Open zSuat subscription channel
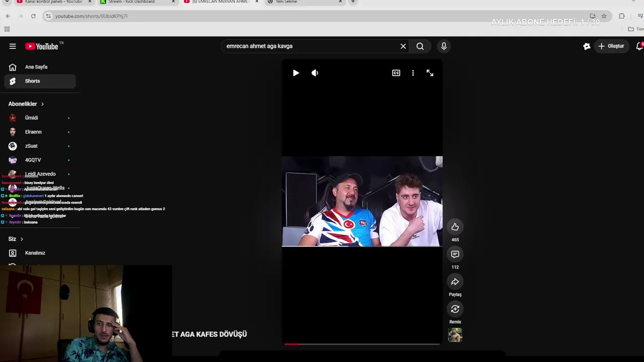This screenshot has height=362, width=644. pyautogui.click(x=40, y=146)
